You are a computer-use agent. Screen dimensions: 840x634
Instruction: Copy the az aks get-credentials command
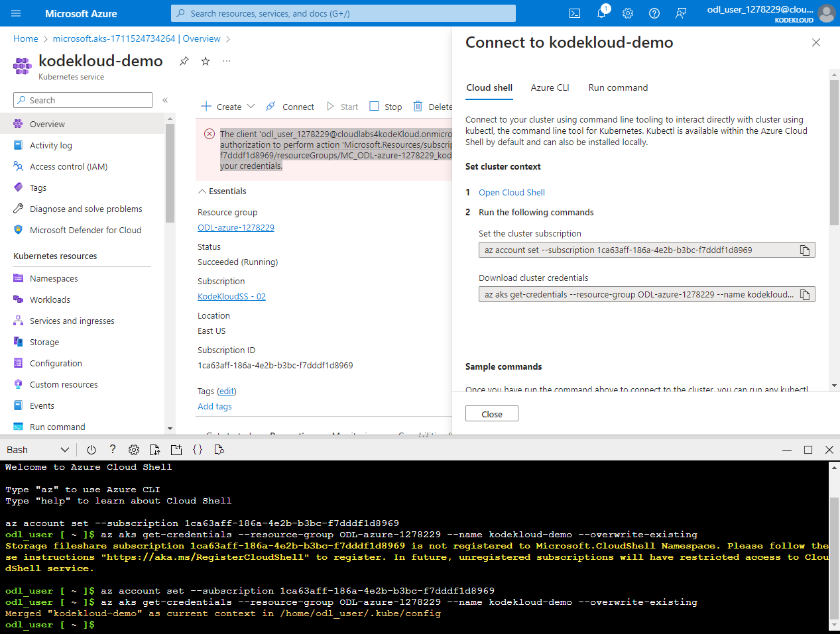point(804,295)
